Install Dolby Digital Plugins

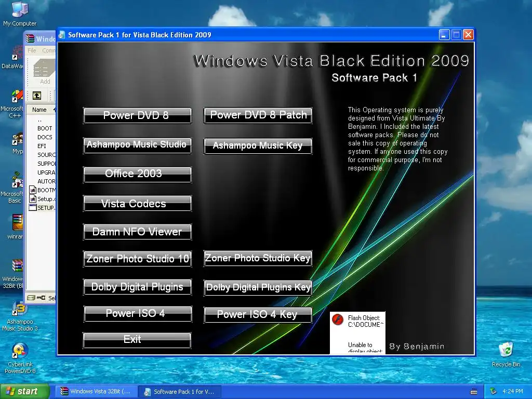137,287
